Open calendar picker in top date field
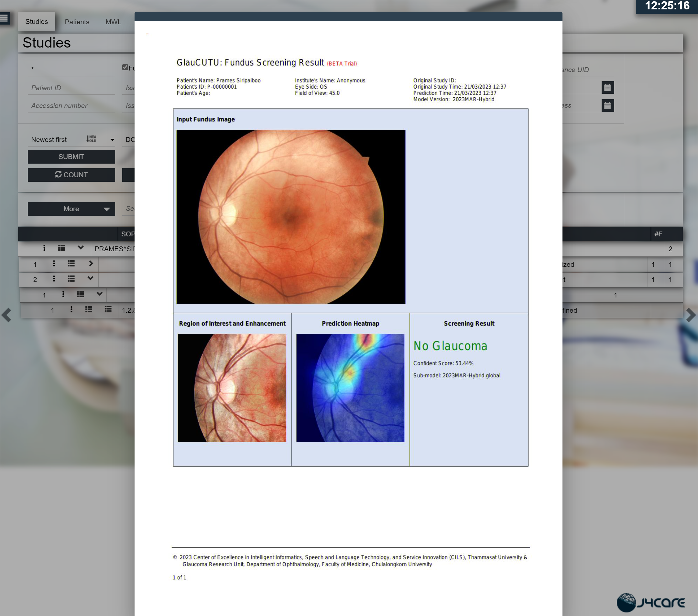 [x=607, y=88]
